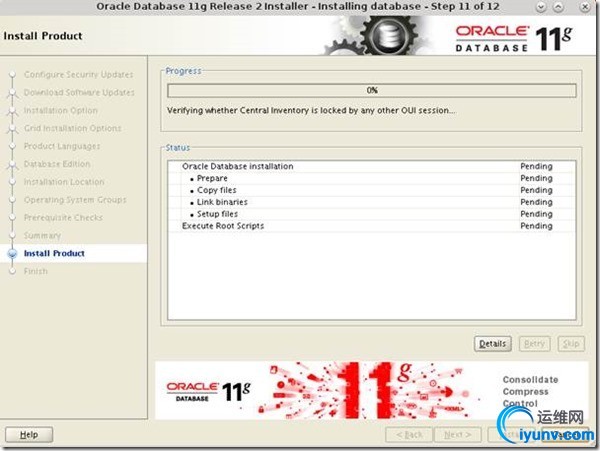This screenshot has height=451, width=600.
Task: Click Pending status for Execute Root Scripts
Action: 536,226
